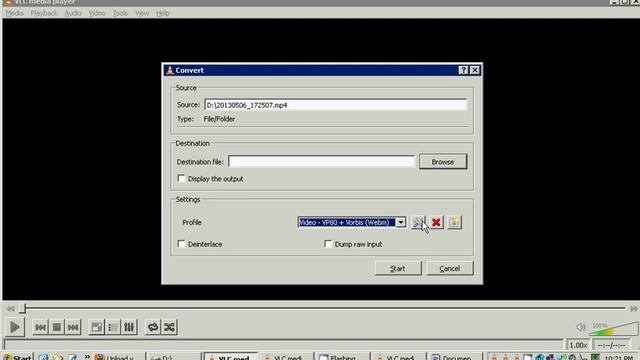Enable the Deinterlace checkbox
The height and width of the screenshot is (360, 640).
(181, 244)
